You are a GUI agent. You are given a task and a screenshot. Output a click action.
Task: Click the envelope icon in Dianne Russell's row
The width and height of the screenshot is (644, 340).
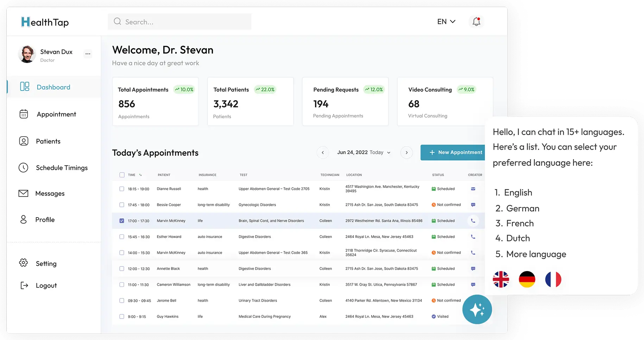click(473, 189)
